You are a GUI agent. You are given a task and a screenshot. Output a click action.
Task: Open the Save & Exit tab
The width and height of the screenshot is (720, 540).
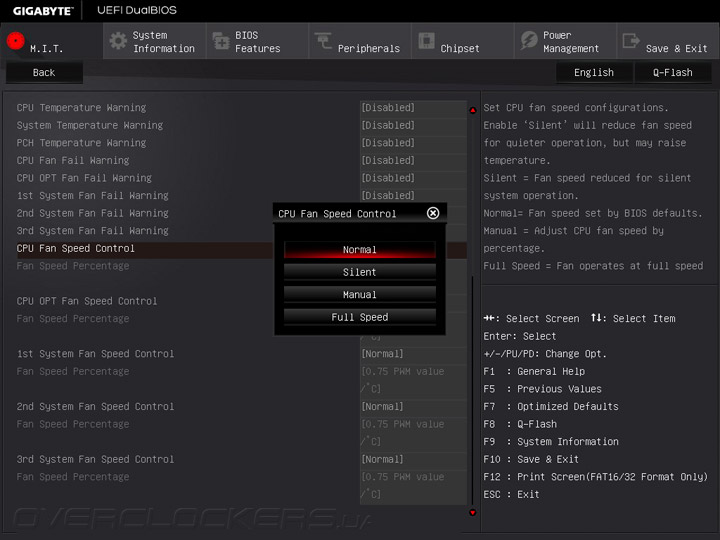pyautogui.click(x=668, y=41)
